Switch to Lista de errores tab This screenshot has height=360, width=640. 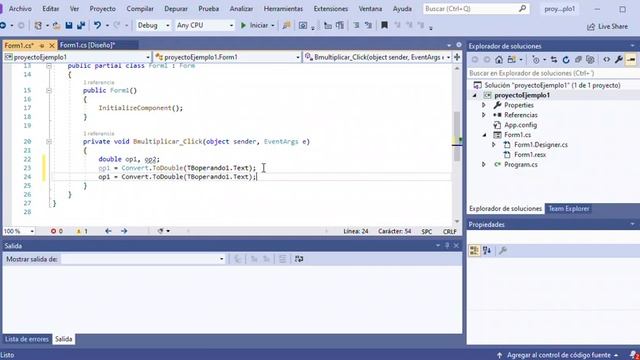pyautogui.click(x=27, y=339)
